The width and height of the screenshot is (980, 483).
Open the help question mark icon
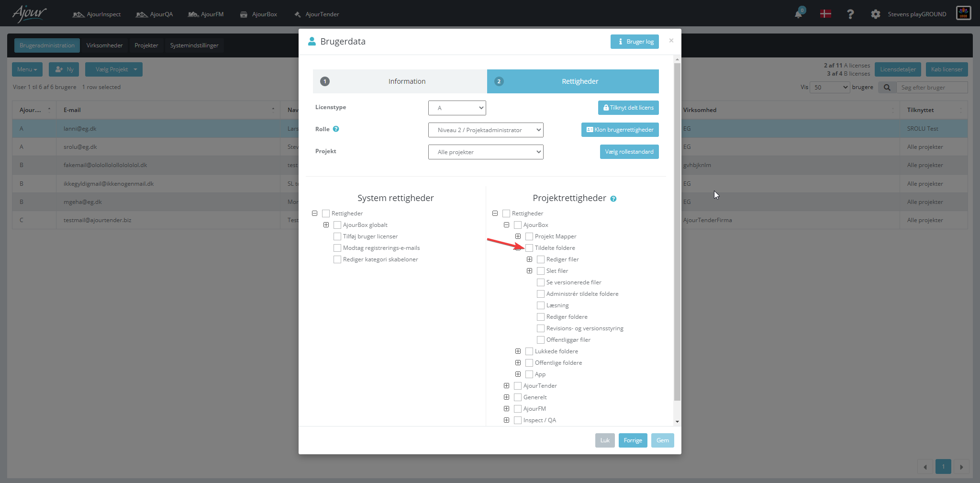point(850,14)
